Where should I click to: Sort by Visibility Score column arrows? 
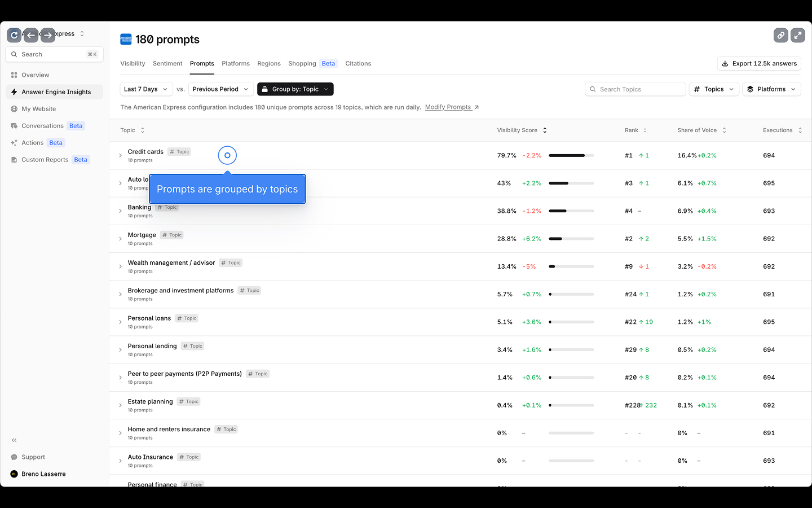coord(545,130)
